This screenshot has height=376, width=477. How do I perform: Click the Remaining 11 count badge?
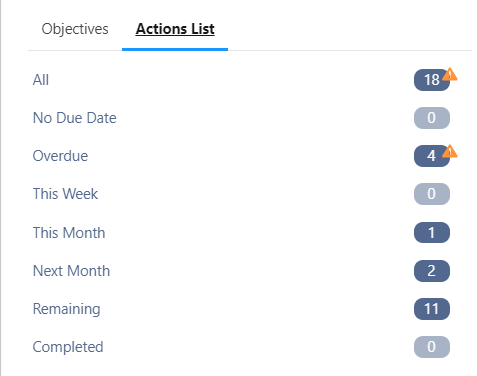pos(432,309)
